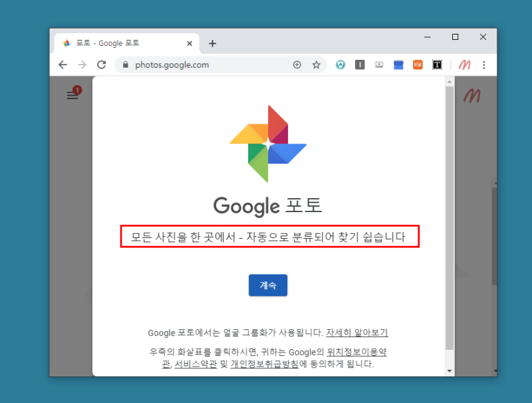Image resolution: width=532 pixels, height=403 pixels.
Task: Maximize the Chrome window
Action: coord(456,37)
